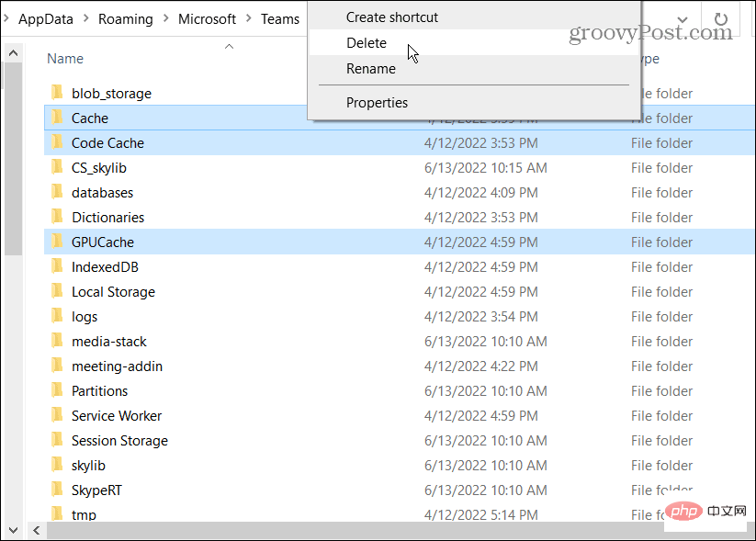Select the skylib folder name
The height and width of the screenshot is (541, 756).
(88, 466)
